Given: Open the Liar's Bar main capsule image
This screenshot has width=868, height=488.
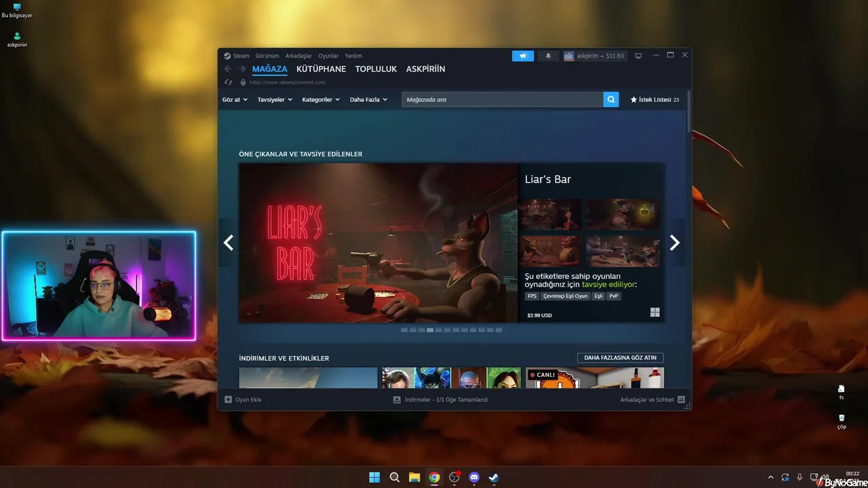Looking at the screenshot, I should [378, 243].
